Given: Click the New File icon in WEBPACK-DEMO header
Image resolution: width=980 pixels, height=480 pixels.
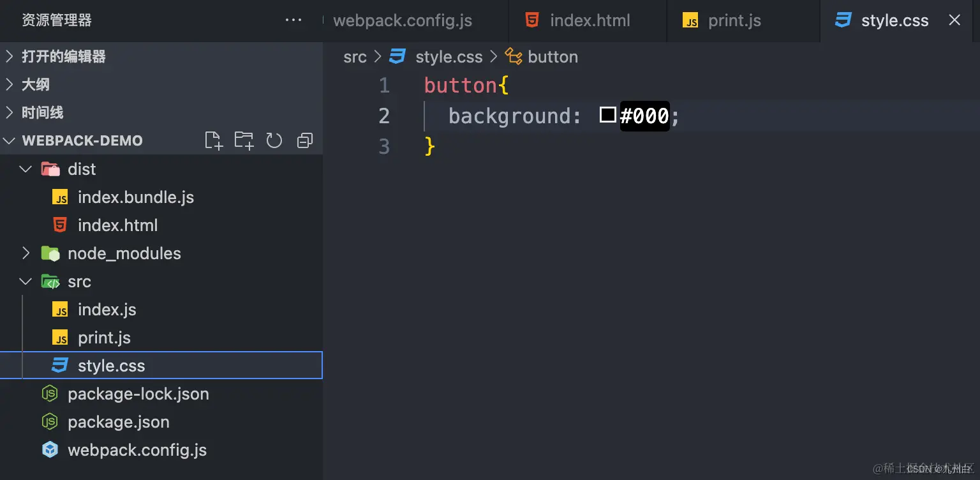Looking at the screenshot, I should [x=214, y=140].
